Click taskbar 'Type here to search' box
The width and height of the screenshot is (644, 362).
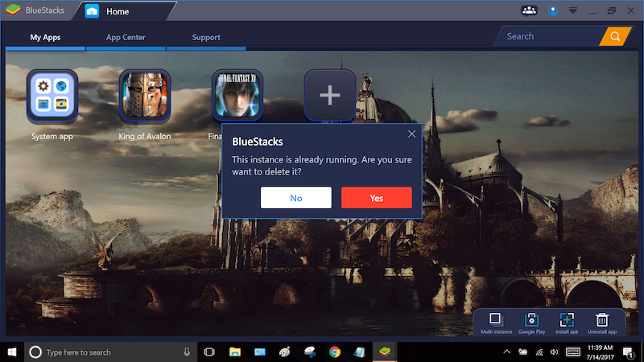click(111, 352)
